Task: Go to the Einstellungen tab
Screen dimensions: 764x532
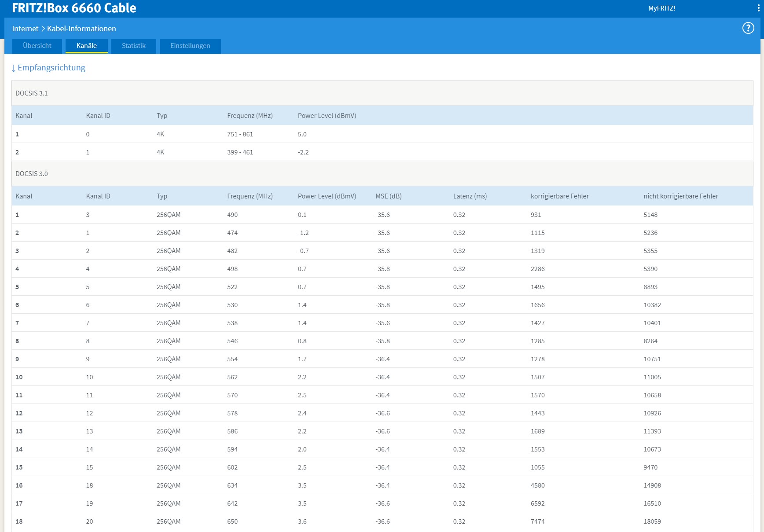Action: tap(190, 46)
